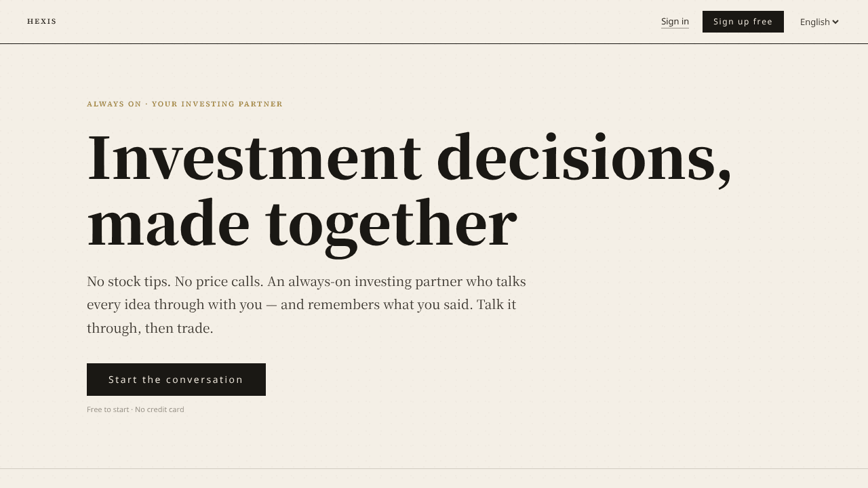Click the word 'Investment' in the headline

pyautogui.click(x=254, y=157)
